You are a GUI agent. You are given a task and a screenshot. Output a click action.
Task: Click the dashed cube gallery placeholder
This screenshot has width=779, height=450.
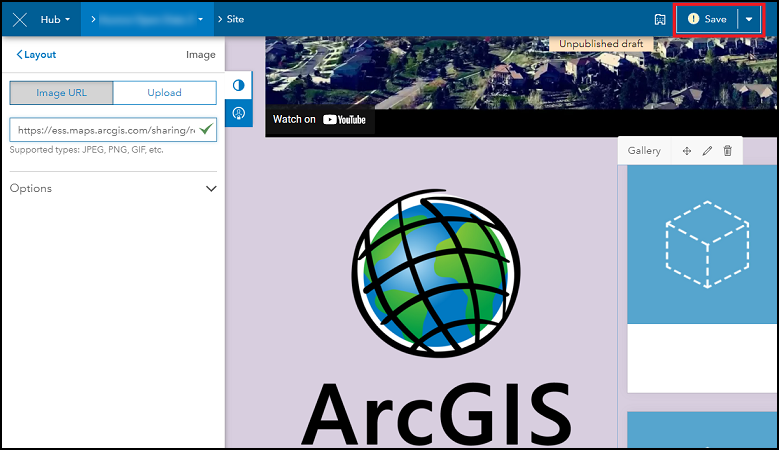(x=707, y=244)
